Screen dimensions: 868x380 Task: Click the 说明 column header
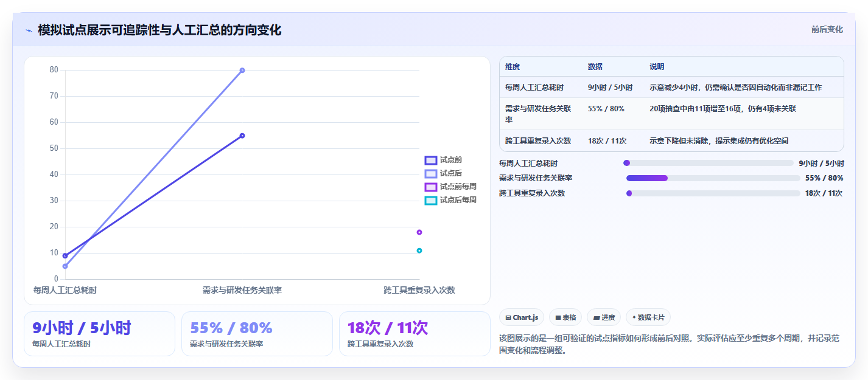pos(657,67)
